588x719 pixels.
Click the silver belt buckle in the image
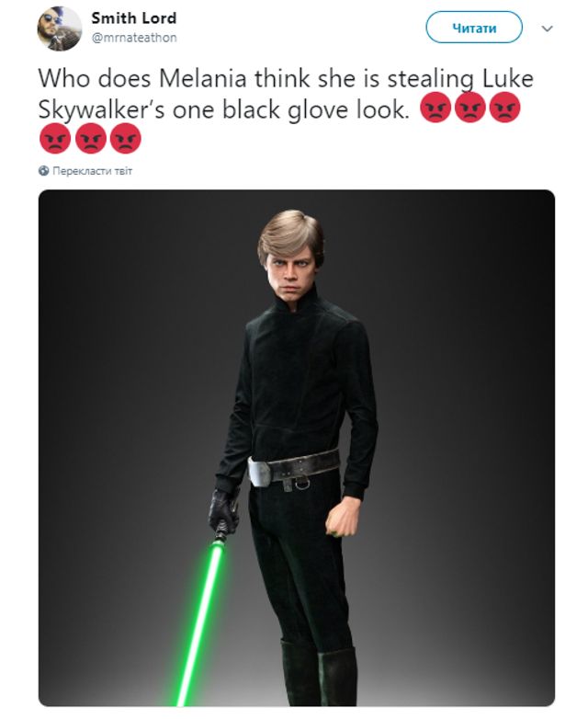click(260, 472)
